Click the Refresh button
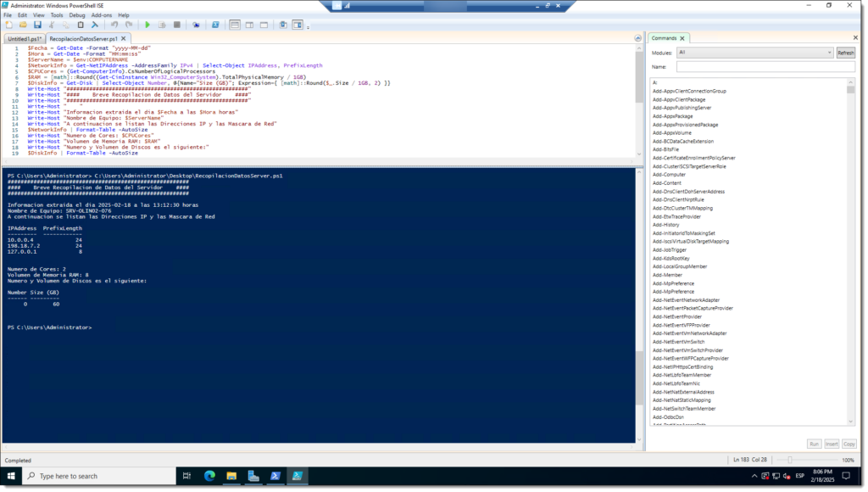Viewport: 868px width, 492px height. coord(845,53)
